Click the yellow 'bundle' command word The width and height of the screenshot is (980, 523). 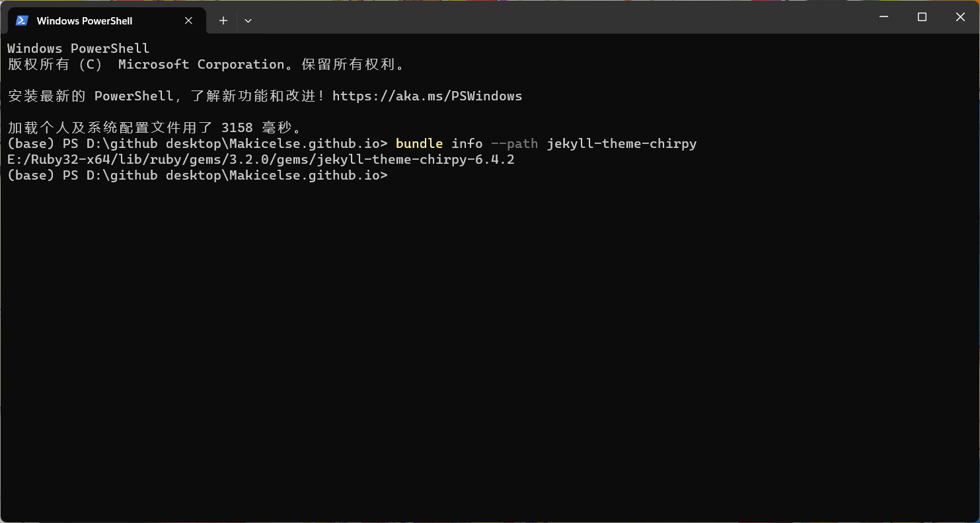click(419, 144)
